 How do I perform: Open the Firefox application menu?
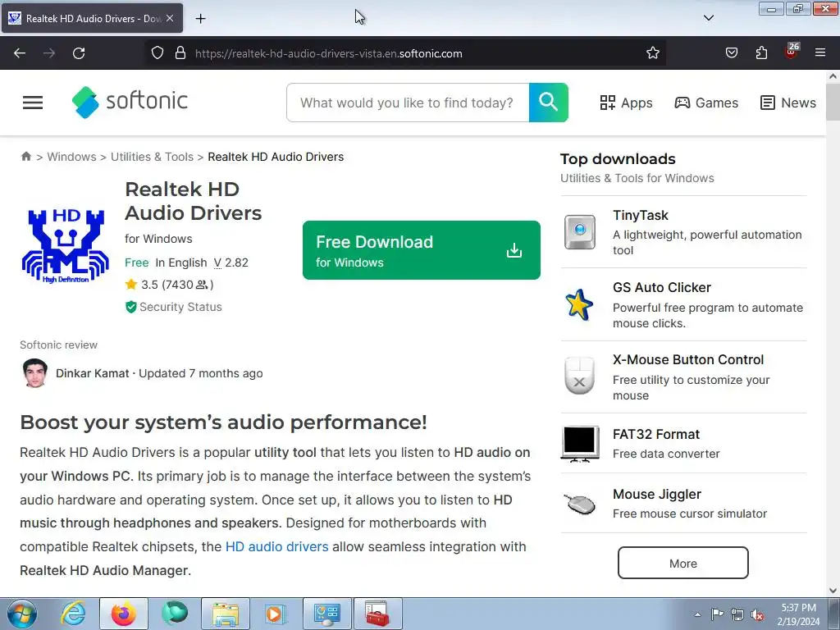coord(820,53)
